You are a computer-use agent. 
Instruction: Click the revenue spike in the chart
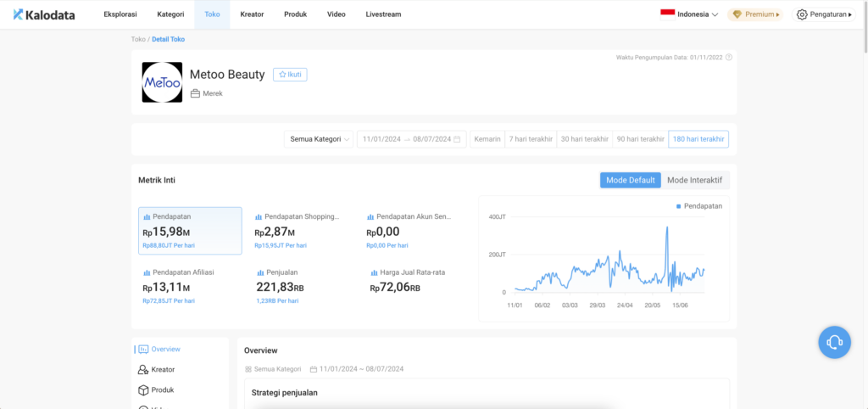pyautogui.click(x=667, y=228)
